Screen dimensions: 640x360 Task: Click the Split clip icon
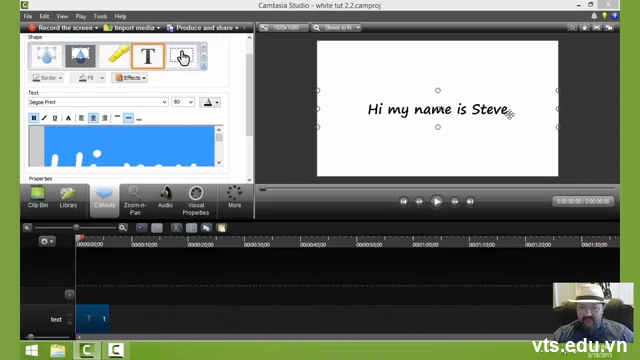pos(191,228)
